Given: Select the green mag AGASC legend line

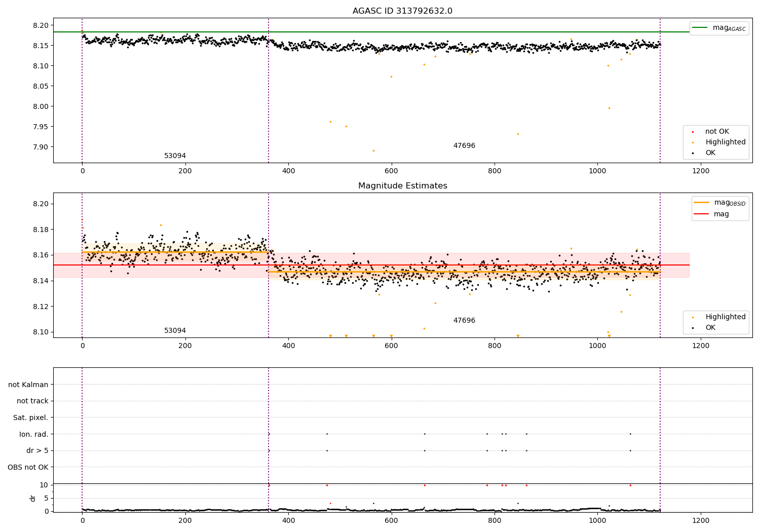Looking at the screenshot, I should 700,28.
